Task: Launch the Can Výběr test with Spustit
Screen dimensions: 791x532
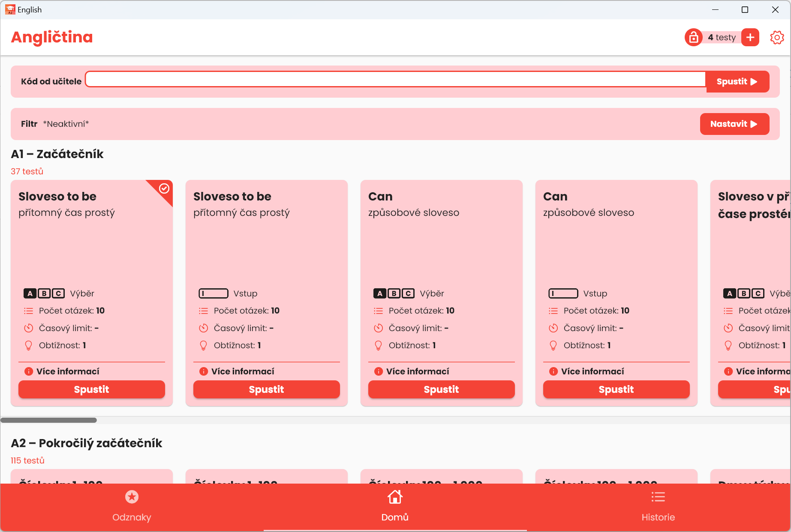Action: click(442, 389)
